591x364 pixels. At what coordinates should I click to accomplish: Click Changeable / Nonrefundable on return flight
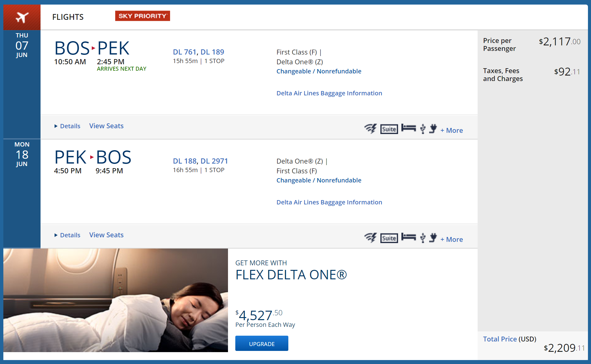pos(319,180)
